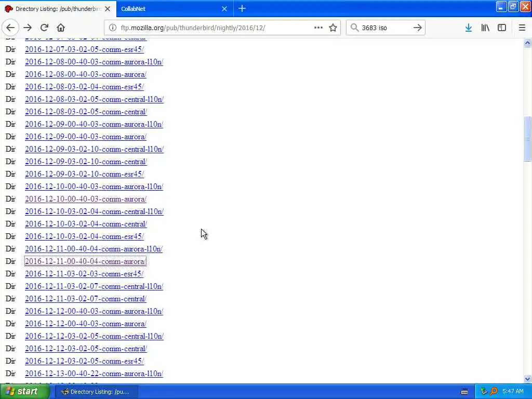Show site information for ftp.mozilla.org
Image resolution: width=532 pixels, height=399 pixels.
(112, 28)
